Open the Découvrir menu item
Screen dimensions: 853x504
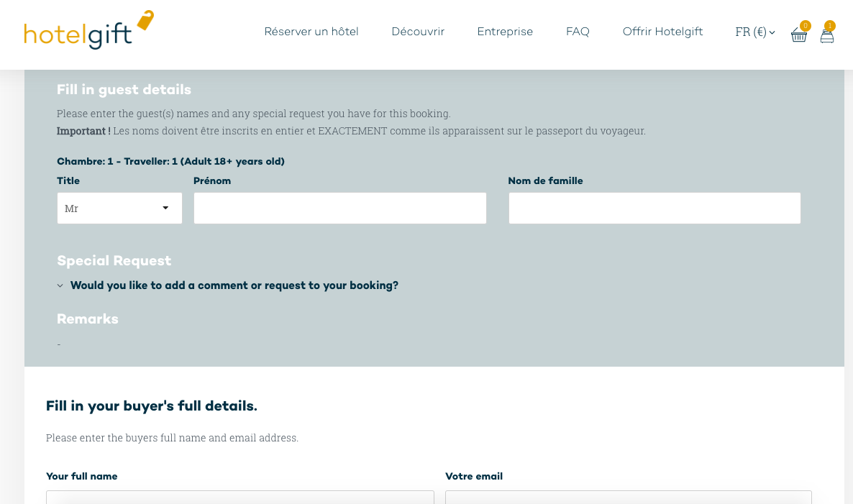click(418, 32)
